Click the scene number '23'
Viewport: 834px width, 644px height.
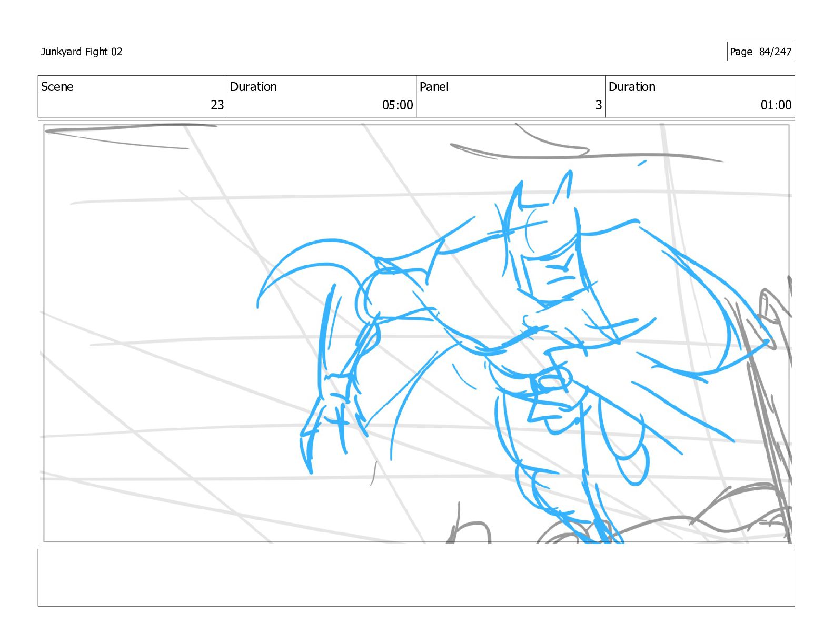(x=217, y=105)
